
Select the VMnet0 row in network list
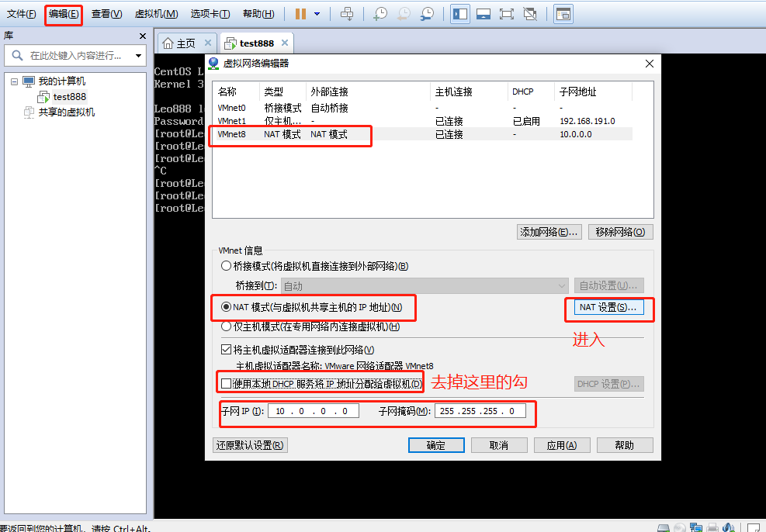(424, 108)
